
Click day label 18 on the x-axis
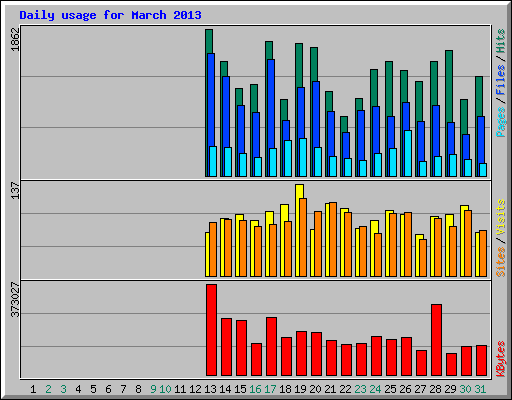pyautogui.click(x=285, y=389)
